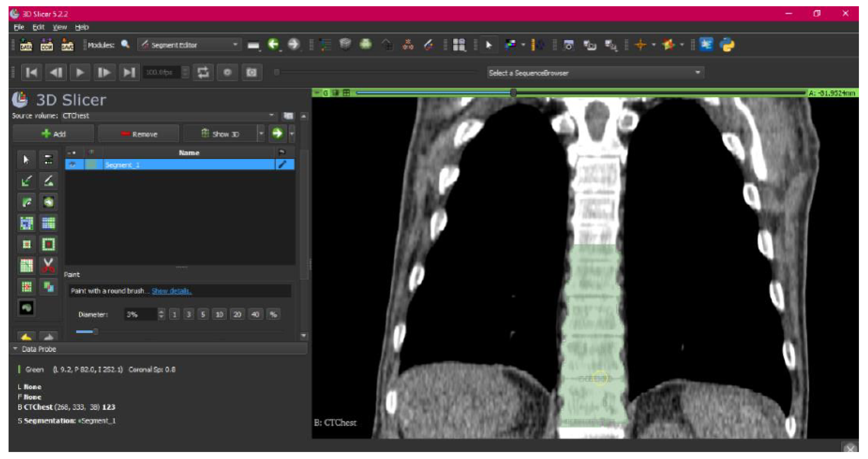Open the File menu
This screenshot has width=868, height=459.
(18, 27)
